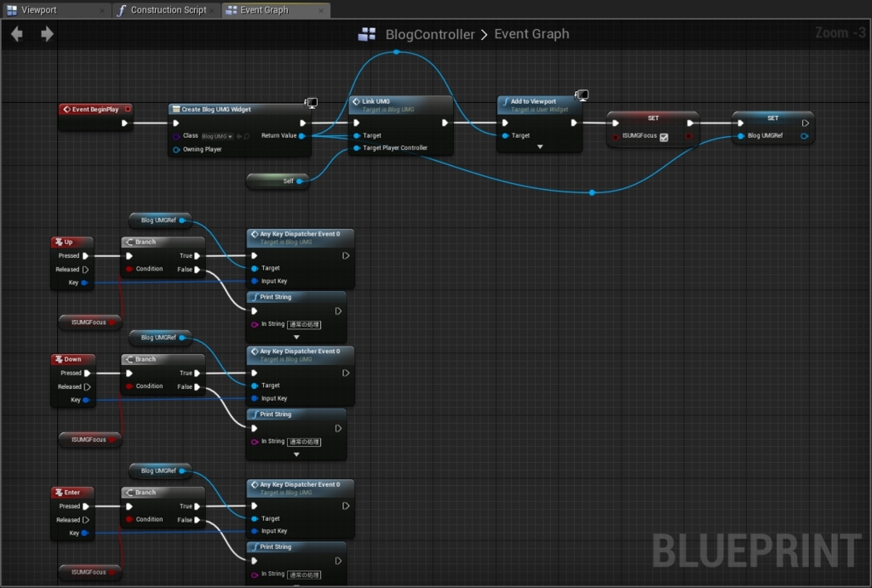Viewport: 872px width, 588px height.
Task: Select the bottommost Blog UMGRef variable node
Action: point(160,471)
